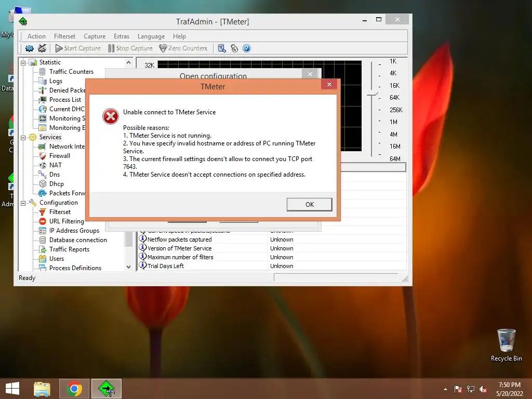
Task: Click the Packets Forwarding icon
Action: [43, 193]
